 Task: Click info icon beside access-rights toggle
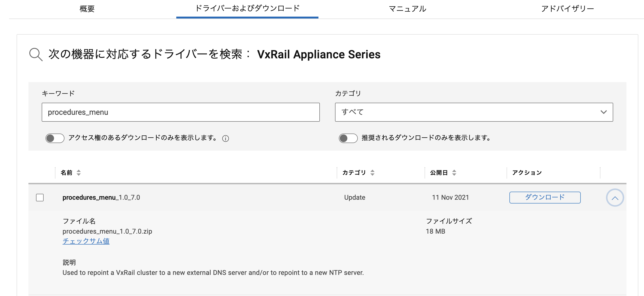(225, 138)
